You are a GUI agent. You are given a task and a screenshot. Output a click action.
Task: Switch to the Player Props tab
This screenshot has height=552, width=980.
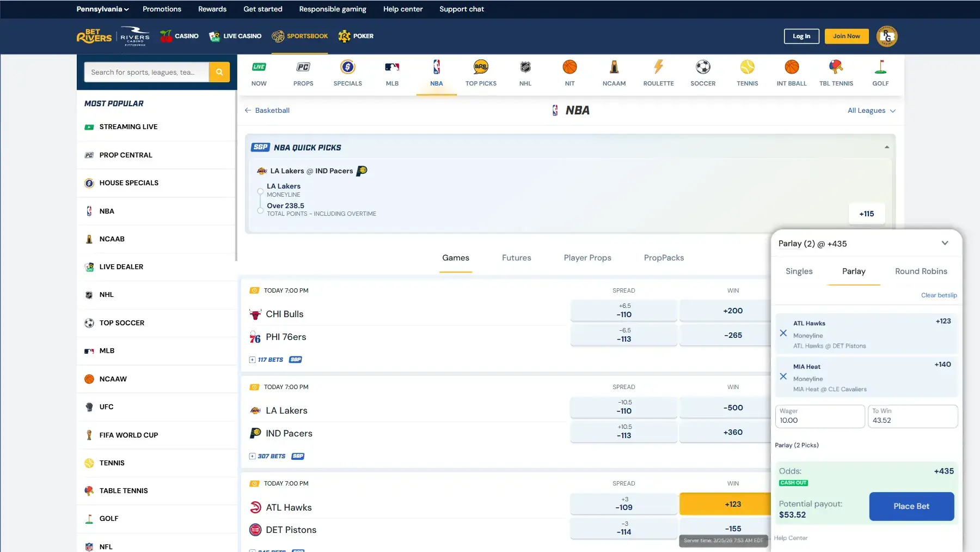(x=587, y=258)
